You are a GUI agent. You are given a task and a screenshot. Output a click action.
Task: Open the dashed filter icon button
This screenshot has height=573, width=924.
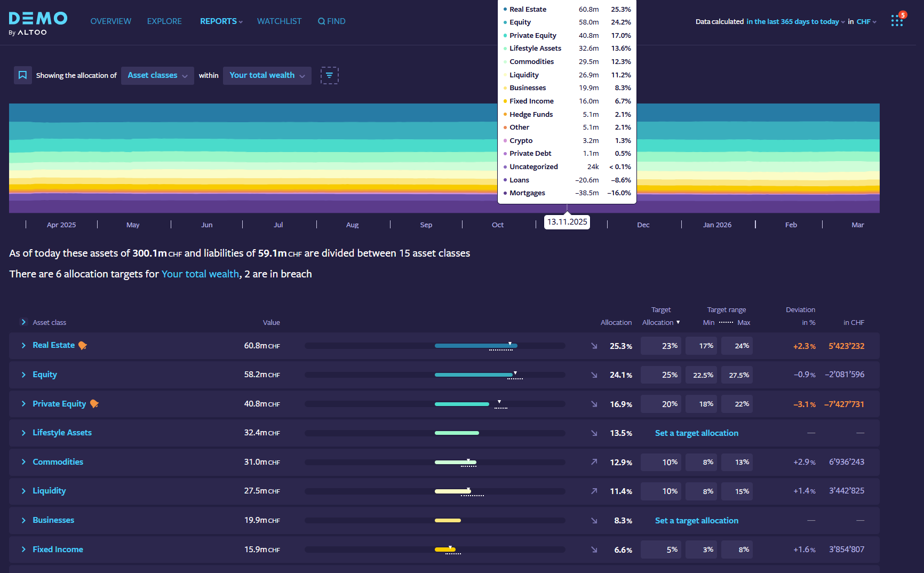329,75
